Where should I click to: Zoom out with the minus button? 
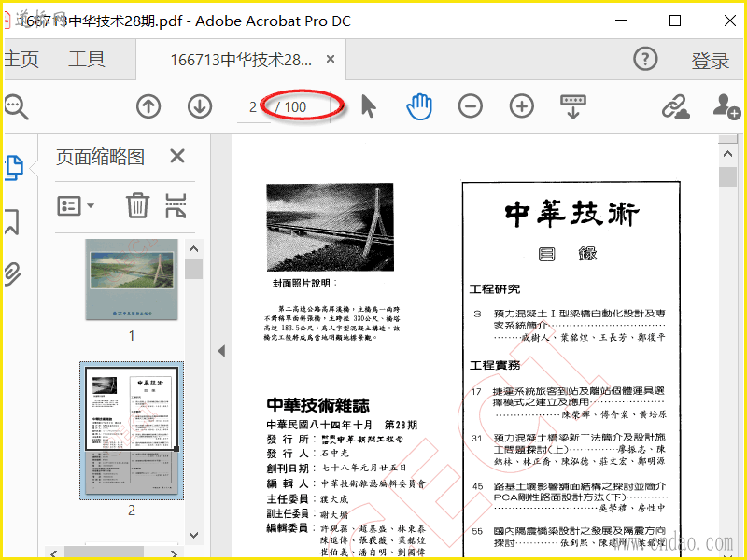(471, 106)
